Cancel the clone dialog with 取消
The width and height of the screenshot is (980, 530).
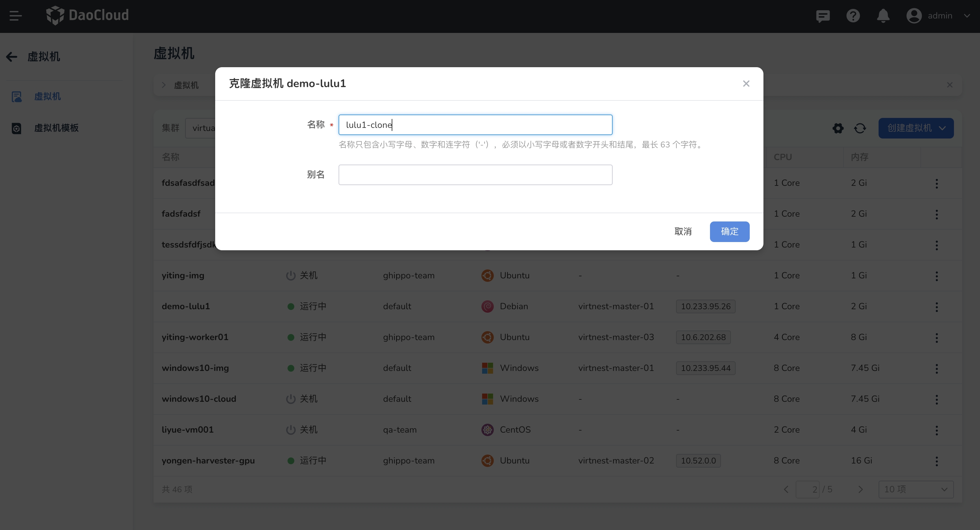tap(684, 231)
